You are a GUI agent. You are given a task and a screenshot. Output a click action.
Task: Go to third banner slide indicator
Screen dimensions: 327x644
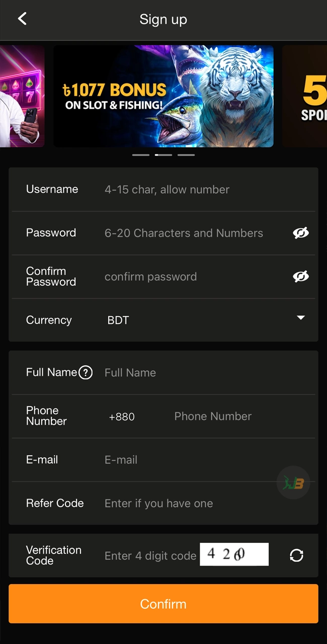[x=186, y=155]
